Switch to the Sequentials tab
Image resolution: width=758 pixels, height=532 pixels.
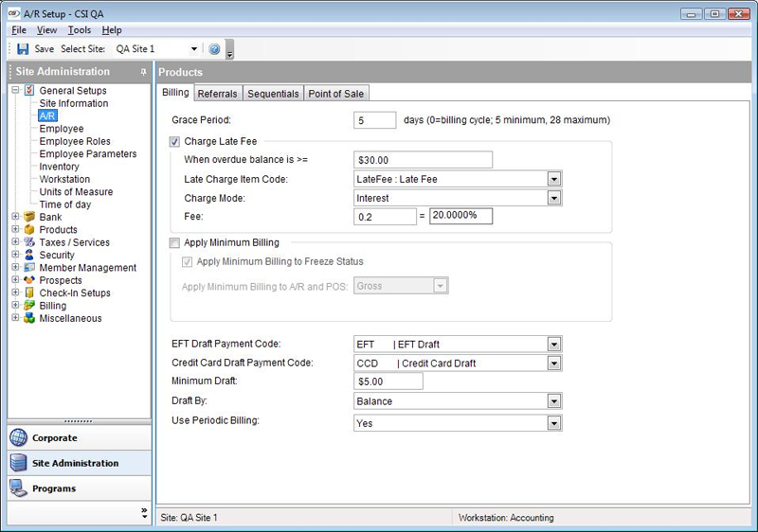point(273,94)
